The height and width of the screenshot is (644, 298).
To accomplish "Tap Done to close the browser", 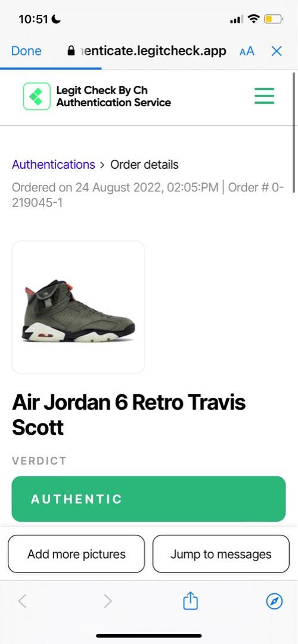I will 26,51.
